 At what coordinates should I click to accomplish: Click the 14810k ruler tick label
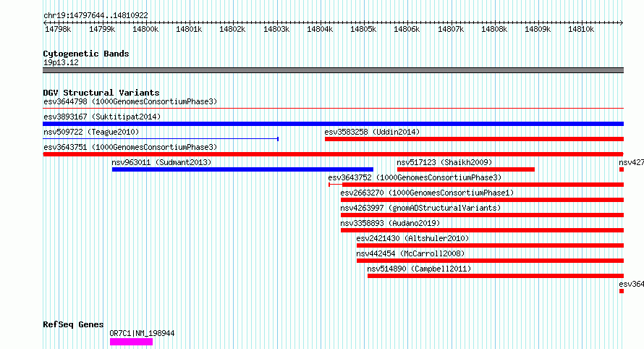581,30
